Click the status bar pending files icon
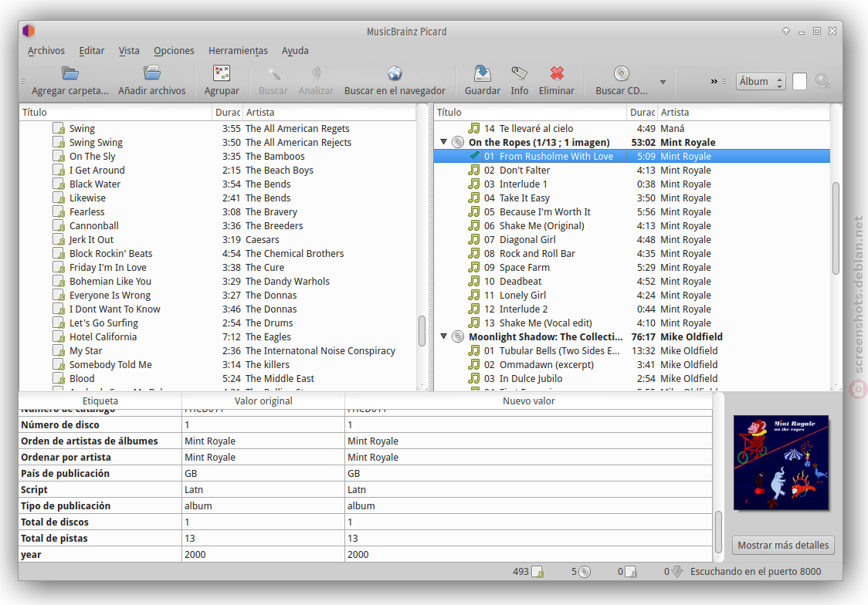The image size is (868, 605). (630, 572)
